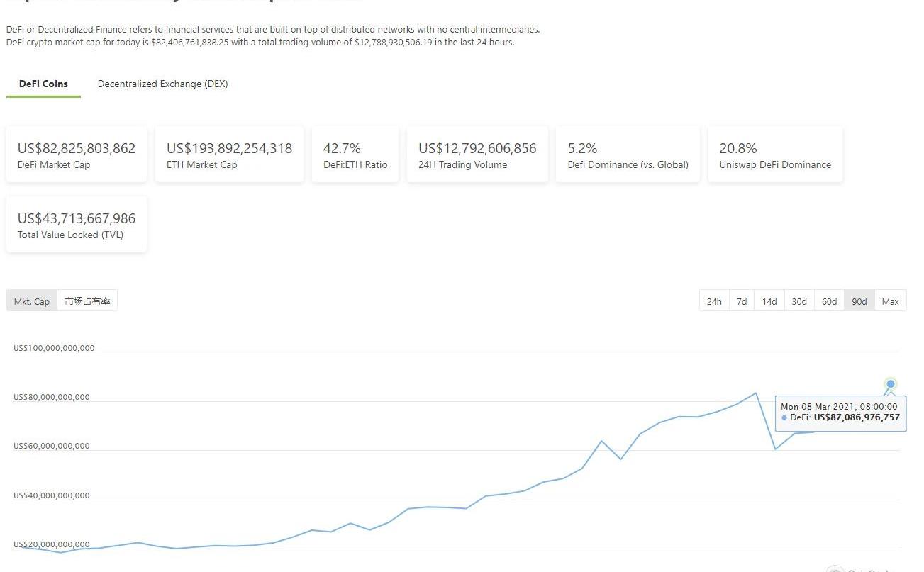The image size is (924, 572).
Task: Choose the 14d chart range
Action: pos(769,301)
